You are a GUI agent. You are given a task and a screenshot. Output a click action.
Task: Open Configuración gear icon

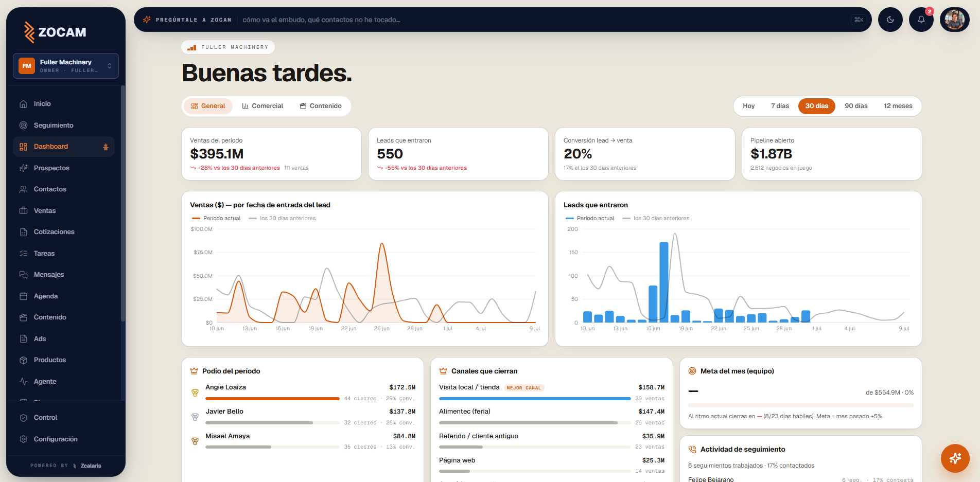point(23,439)
